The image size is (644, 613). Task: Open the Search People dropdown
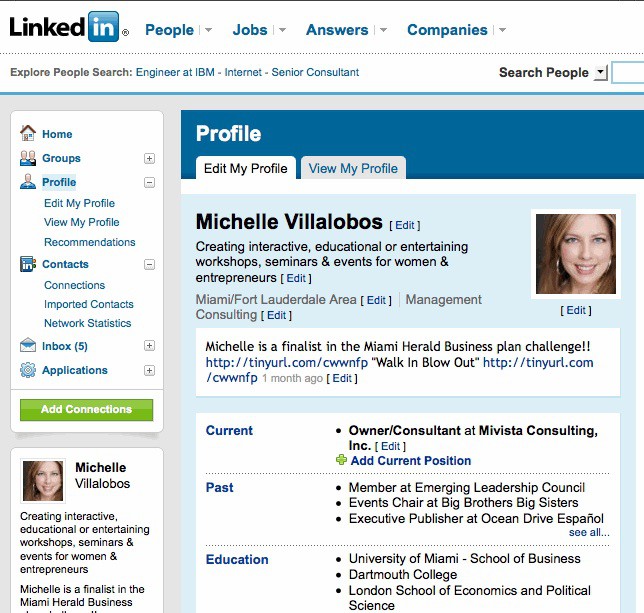click(x=600, y=72)
